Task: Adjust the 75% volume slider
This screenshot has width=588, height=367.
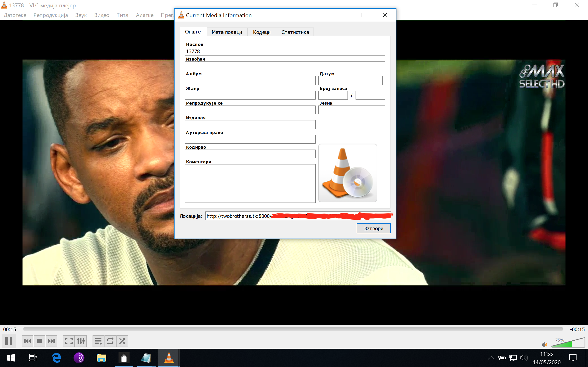Action: pos(568,343)
